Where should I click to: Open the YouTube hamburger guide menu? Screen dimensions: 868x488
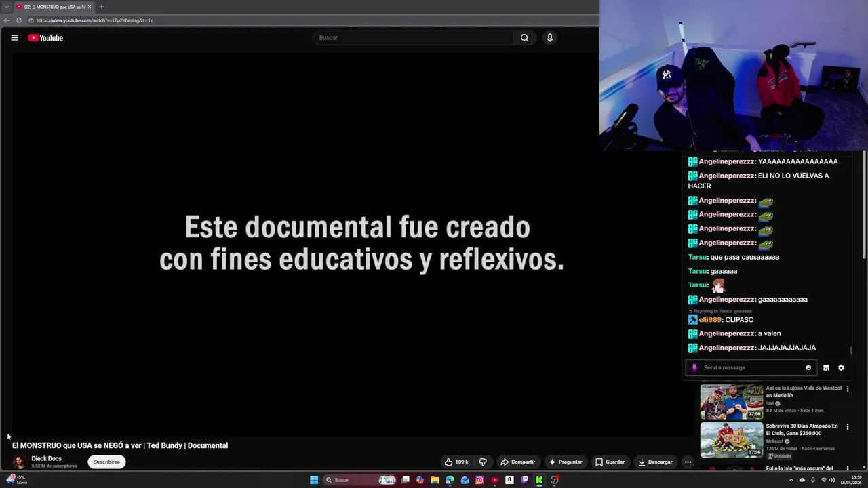tap(14, 38)
